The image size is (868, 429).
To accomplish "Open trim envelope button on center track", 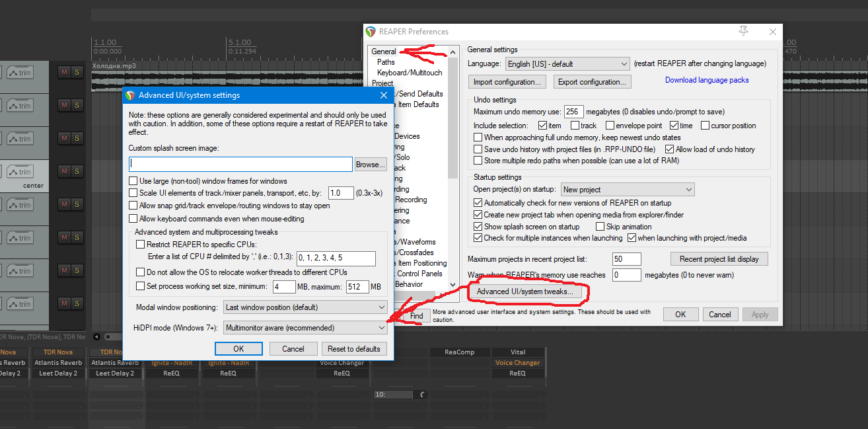I will pos(20,172).
